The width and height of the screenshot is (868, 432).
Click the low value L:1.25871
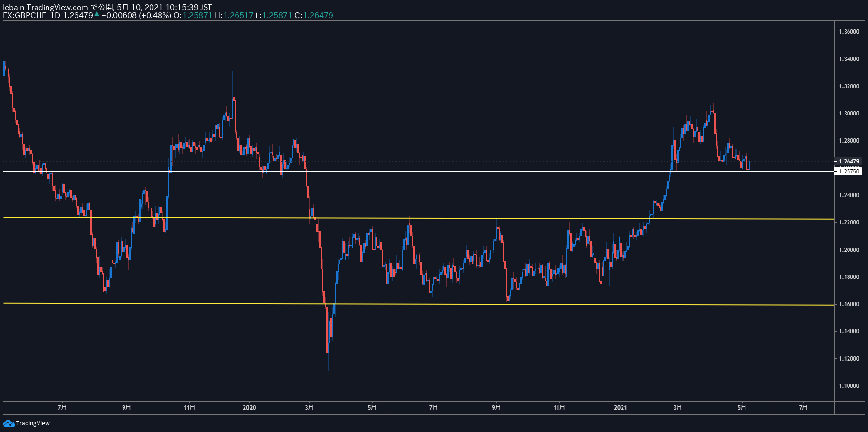pos(274,15)
